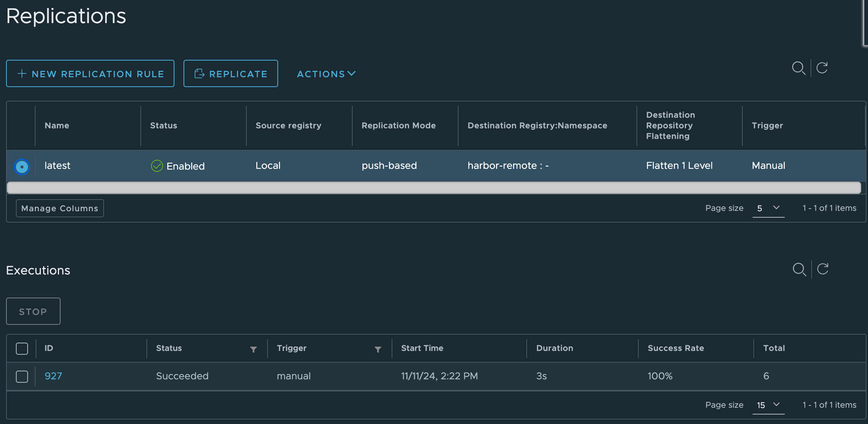Expand the executions Page size dropdown showing 15
This screenshot has width=868, height=424.
pos(768,405)
